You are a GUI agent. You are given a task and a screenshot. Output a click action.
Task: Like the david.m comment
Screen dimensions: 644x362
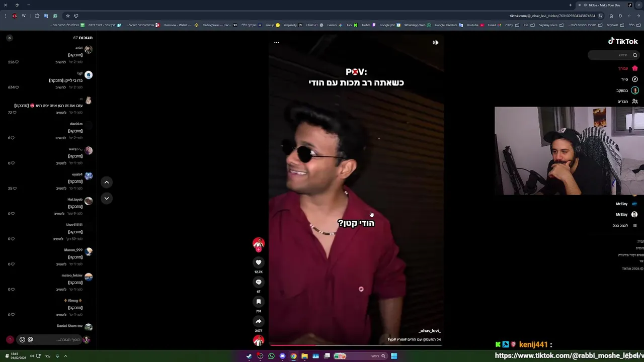pyautogui.click(x=12, y=138)
